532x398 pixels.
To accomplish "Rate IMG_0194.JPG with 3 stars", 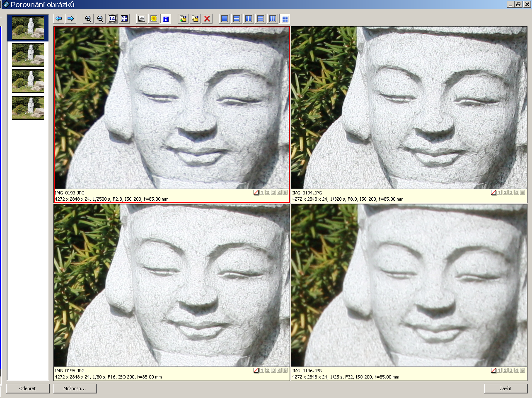I will click(511, 192).
